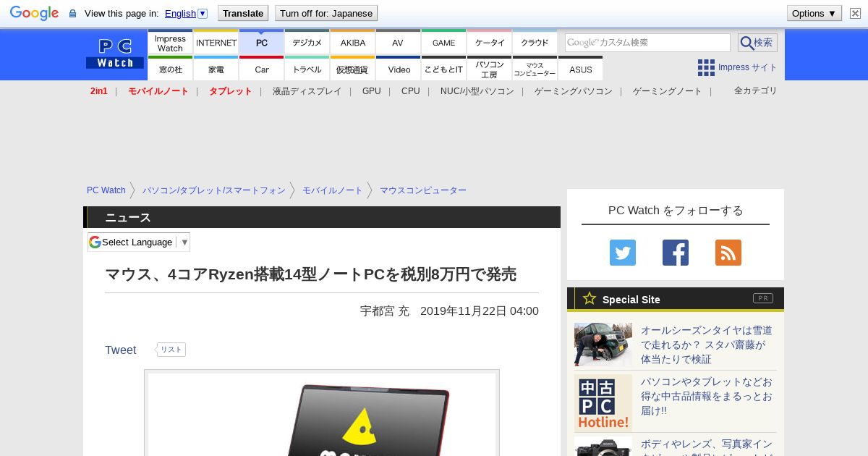Viewport: 868px width, 456px height.
Task: Open the English language dropdown
Action: [186, 13]
